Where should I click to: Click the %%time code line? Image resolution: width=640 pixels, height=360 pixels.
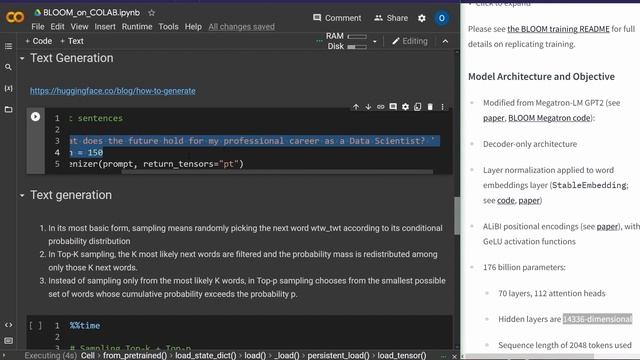click(x=85, y=326)
